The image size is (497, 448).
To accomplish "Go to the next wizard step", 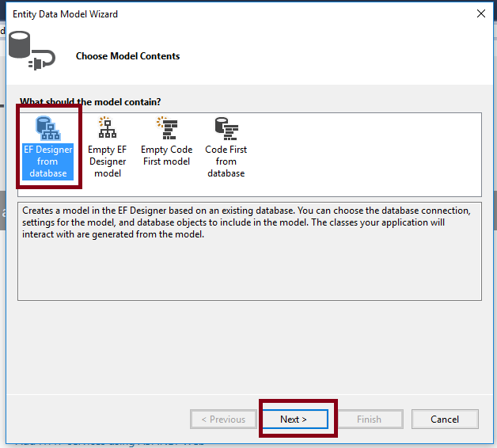I will coord(294,420).
